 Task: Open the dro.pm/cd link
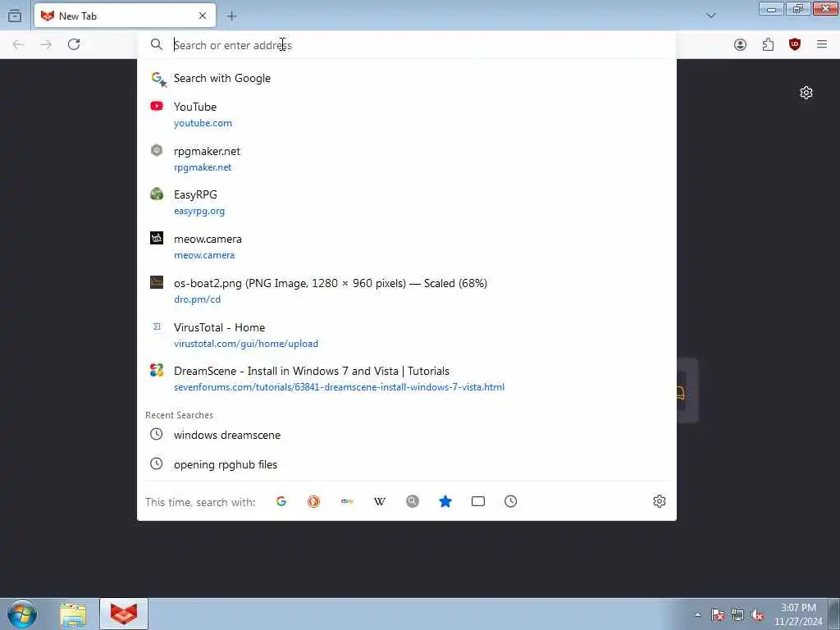pos(197,299)
